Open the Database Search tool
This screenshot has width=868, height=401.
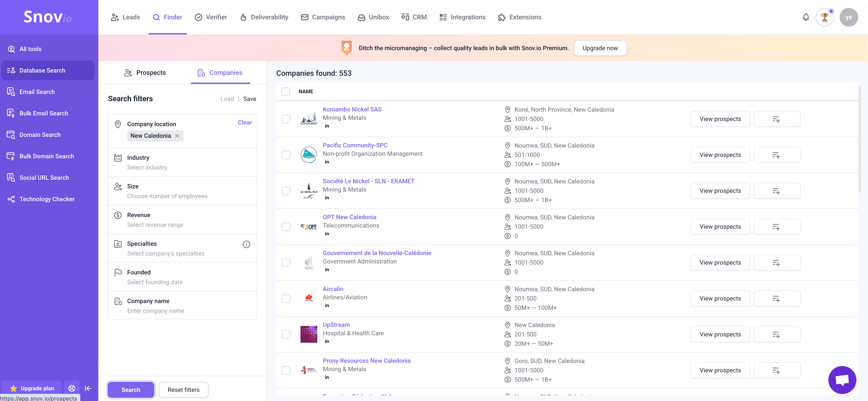coord(42,70)
